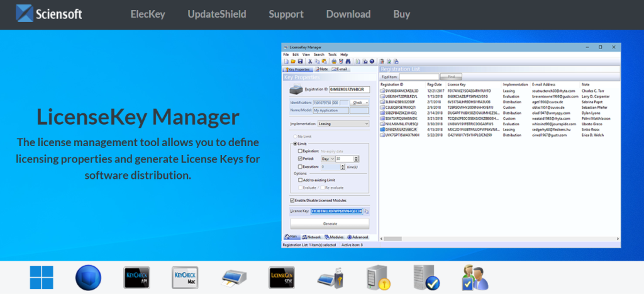Click the Help question mark toolbar icon
644x301 pixels.
click(x=372, y=61)
